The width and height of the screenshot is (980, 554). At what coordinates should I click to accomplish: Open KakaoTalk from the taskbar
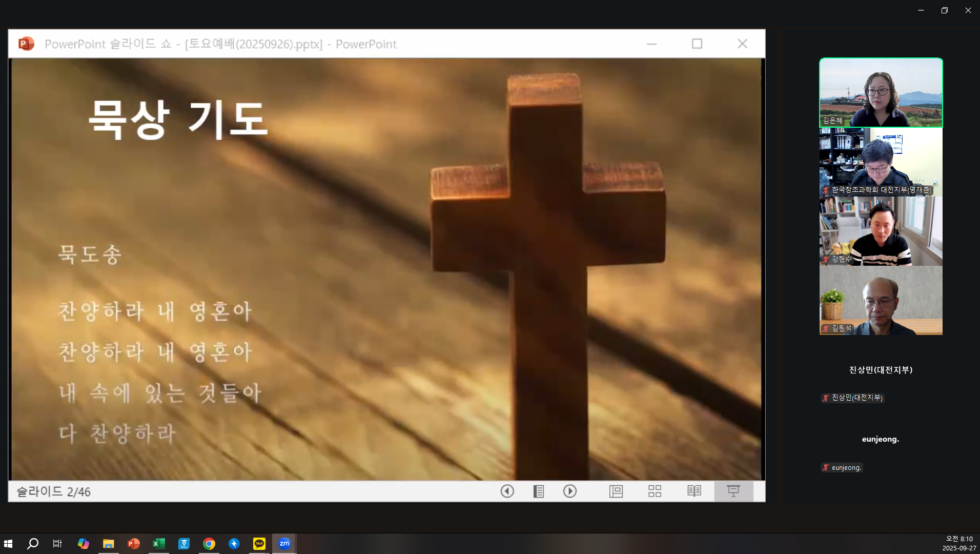click(x=259, y=543)
